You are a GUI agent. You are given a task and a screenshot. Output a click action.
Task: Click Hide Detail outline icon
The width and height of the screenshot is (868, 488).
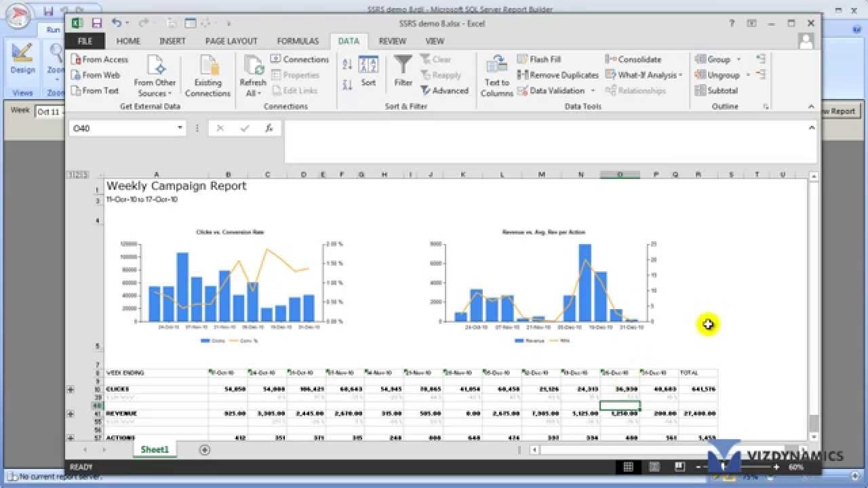[761, 75]
